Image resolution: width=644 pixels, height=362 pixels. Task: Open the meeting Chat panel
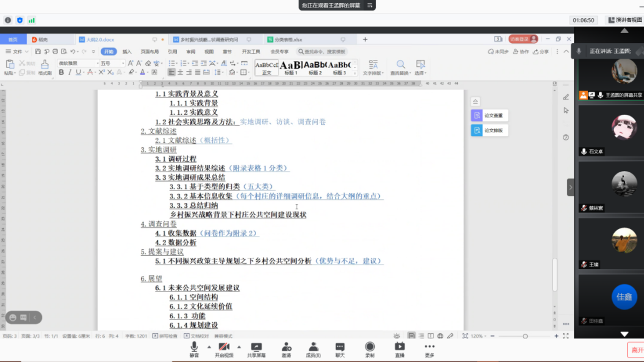click(340, 350)
